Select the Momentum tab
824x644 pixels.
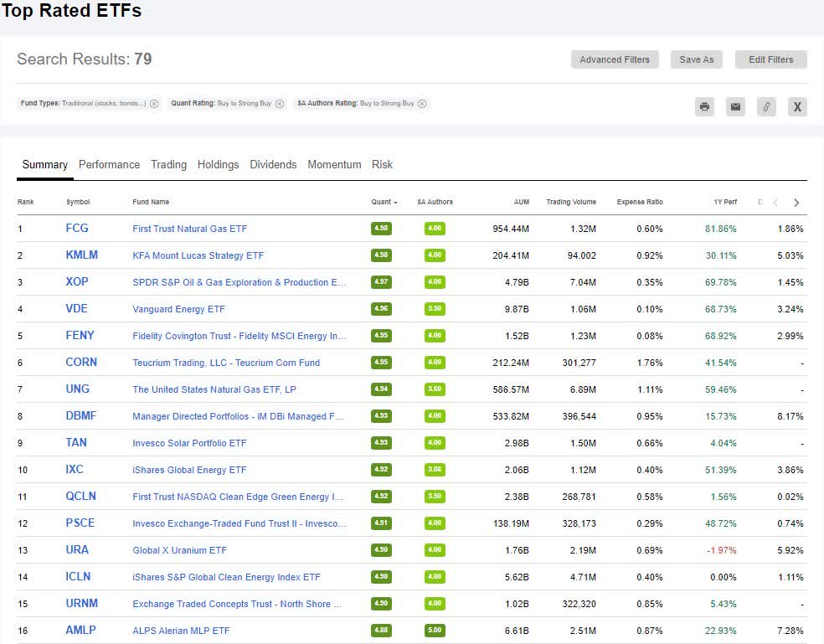[334, 164]
